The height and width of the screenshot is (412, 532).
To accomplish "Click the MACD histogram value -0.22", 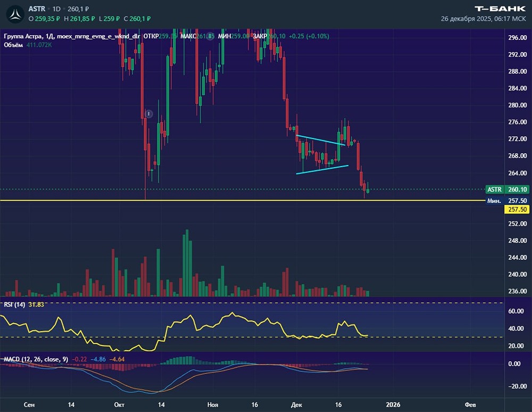I will click(x=79, y=359).
